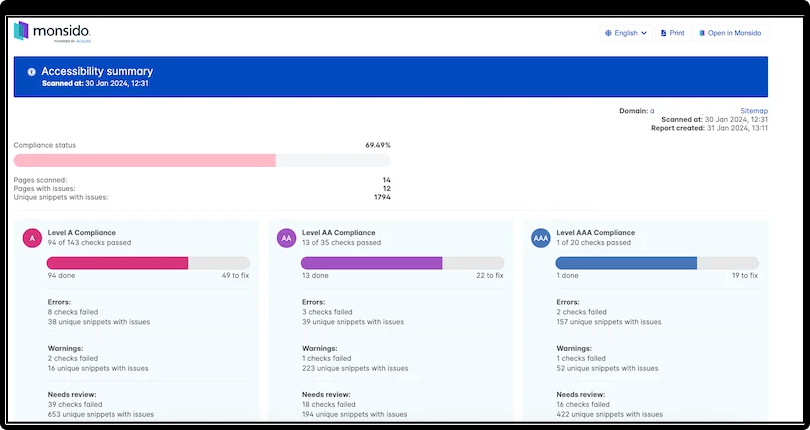
Task: Click the Monsido logo
Action: 52,33
